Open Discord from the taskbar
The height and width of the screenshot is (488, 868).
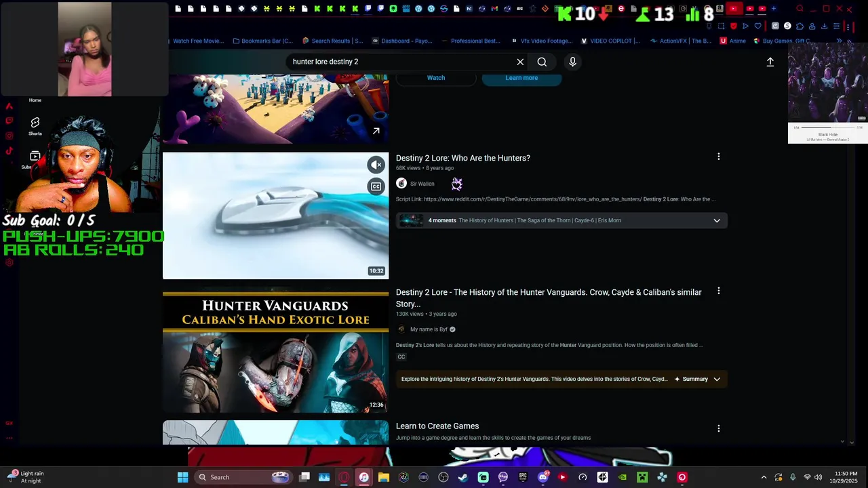point(542,477)
